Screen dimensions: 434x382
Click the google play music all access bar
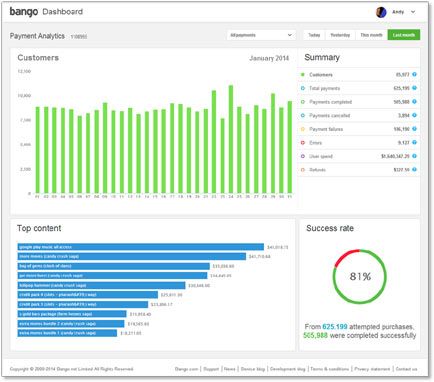point(141,247)
